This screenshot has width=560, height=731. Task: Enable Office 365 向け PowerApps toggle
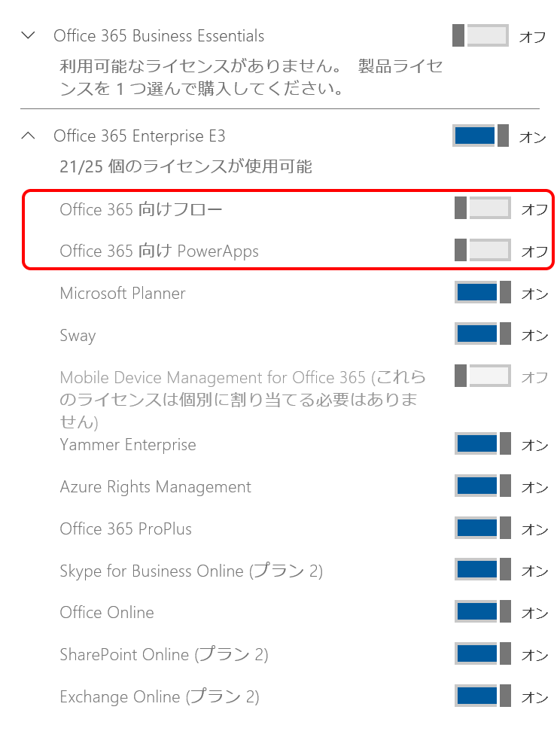[482, 250]
